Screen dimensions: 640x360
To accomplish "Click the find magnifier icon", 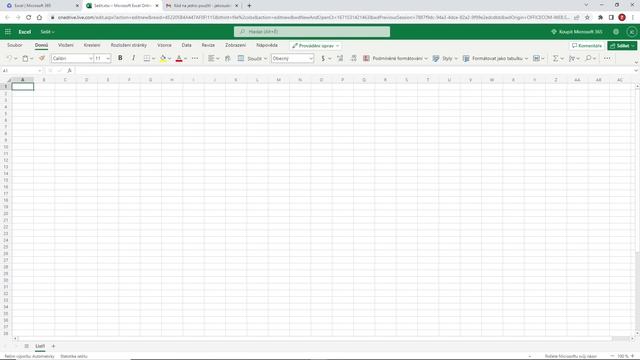I will pyautogui.click(x=588, y=58).
